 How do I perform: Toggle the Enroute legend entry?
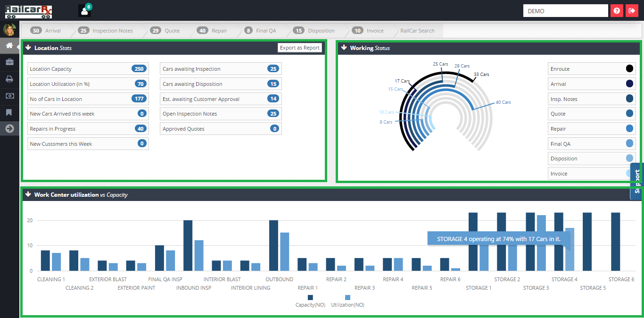(x=592, y=69)
